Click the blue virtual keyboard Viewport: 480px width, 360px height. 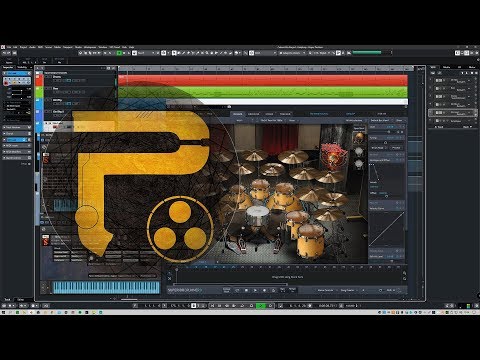tap(106, 287)
